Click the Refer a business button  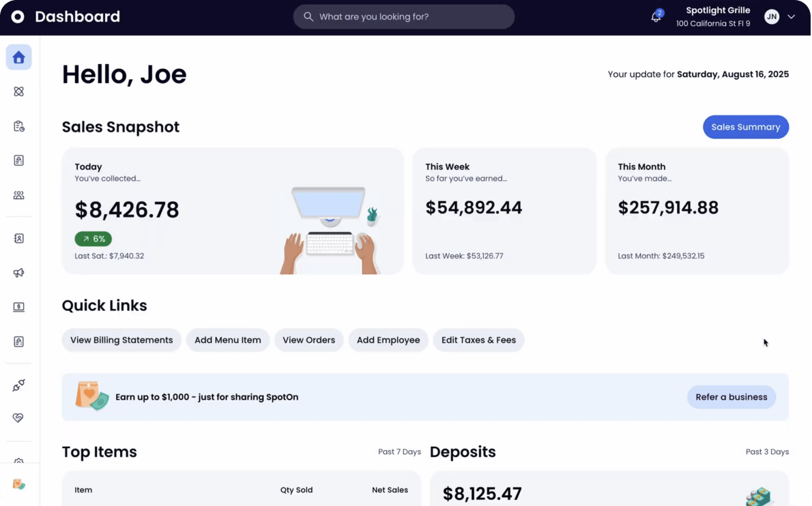tap(731, 397)
